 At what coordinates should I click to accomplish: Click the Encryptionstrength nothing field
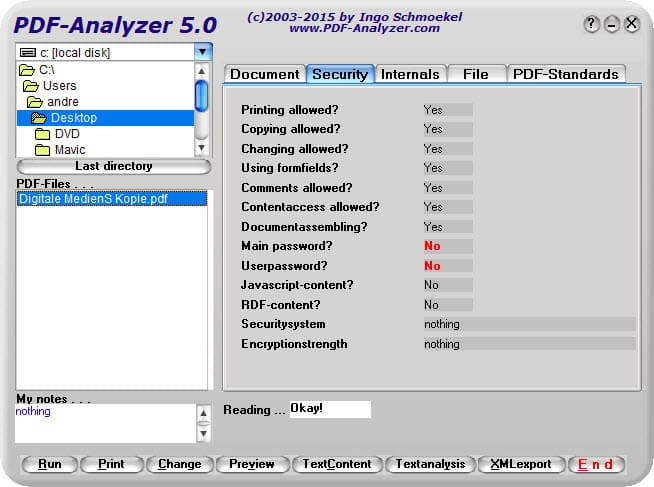point(530,344)
